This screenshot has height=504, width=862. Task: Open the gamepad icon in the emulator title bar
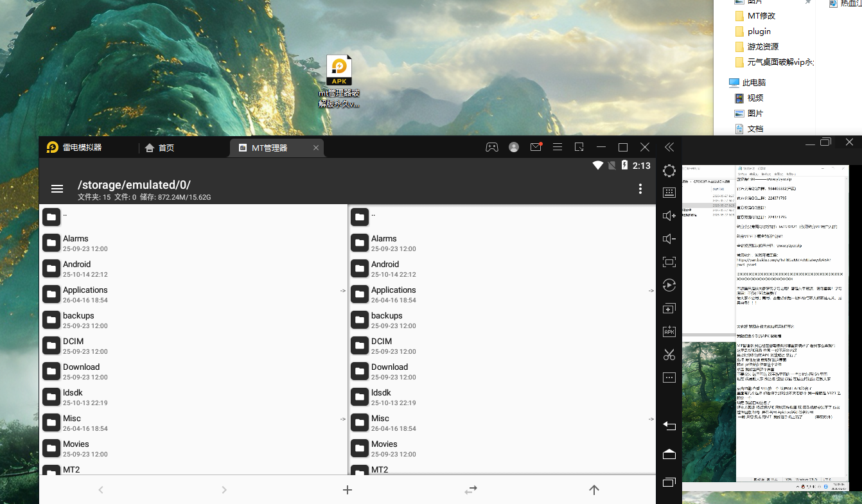coord(491,147)
